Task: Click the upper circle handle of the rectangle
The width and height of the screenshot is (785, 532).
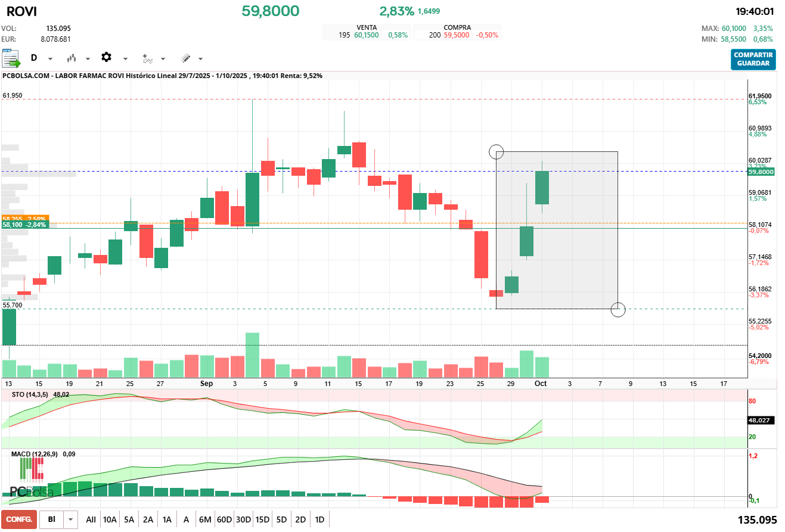Action: (x=496, y=152)
